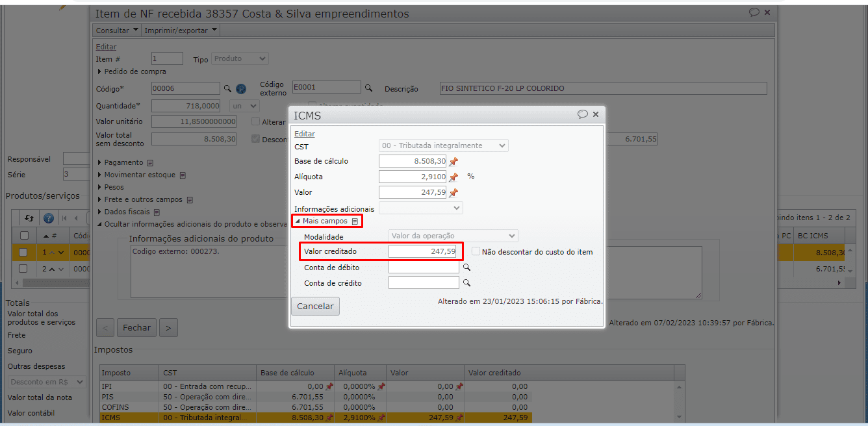
Task: Search Código externo with magnifier icon
Action: pyautogui.click(x=368, y=88)
